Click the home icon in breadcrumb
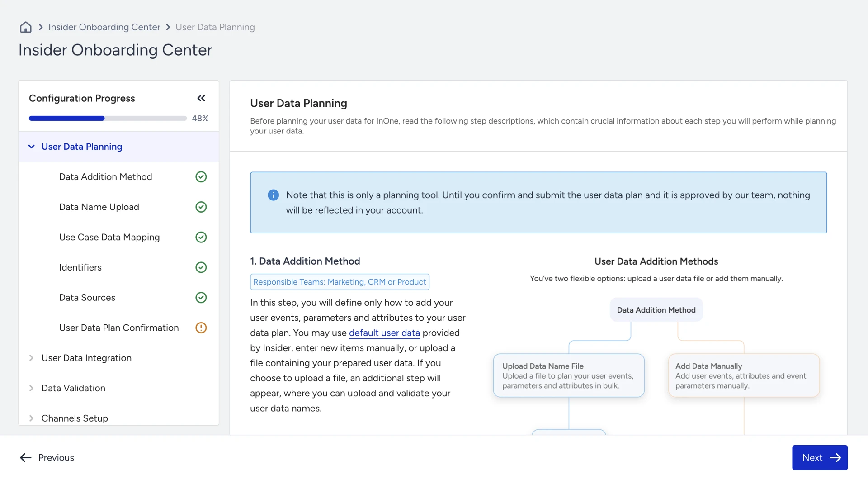 pos(26,27)
